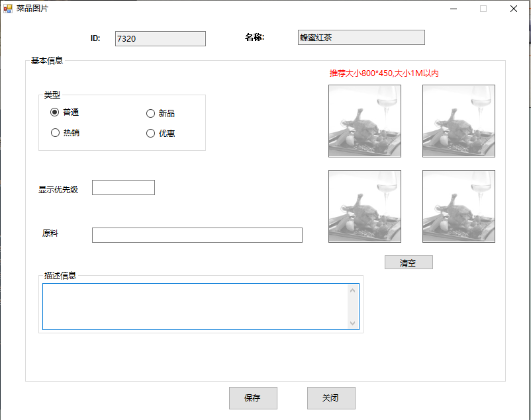Close the 菜品图片 window
The image size is (531, 420).
(x=513, y=9)
